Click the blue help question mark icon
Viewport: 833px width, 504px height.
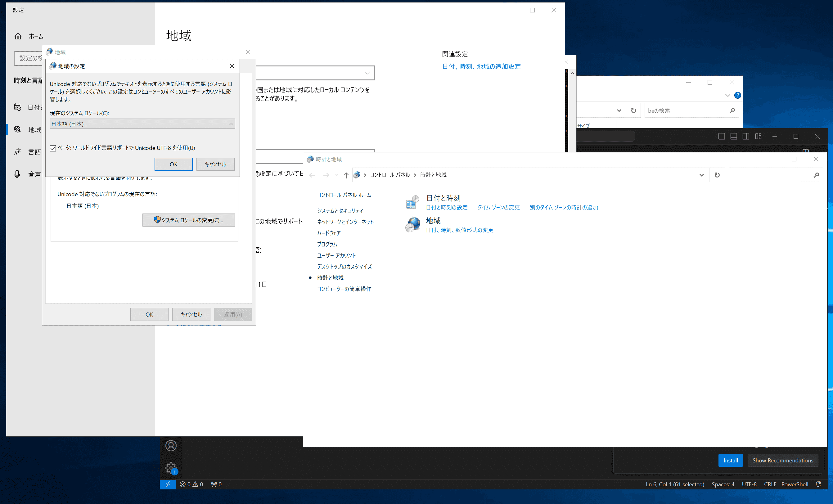(x=738, y=95)
